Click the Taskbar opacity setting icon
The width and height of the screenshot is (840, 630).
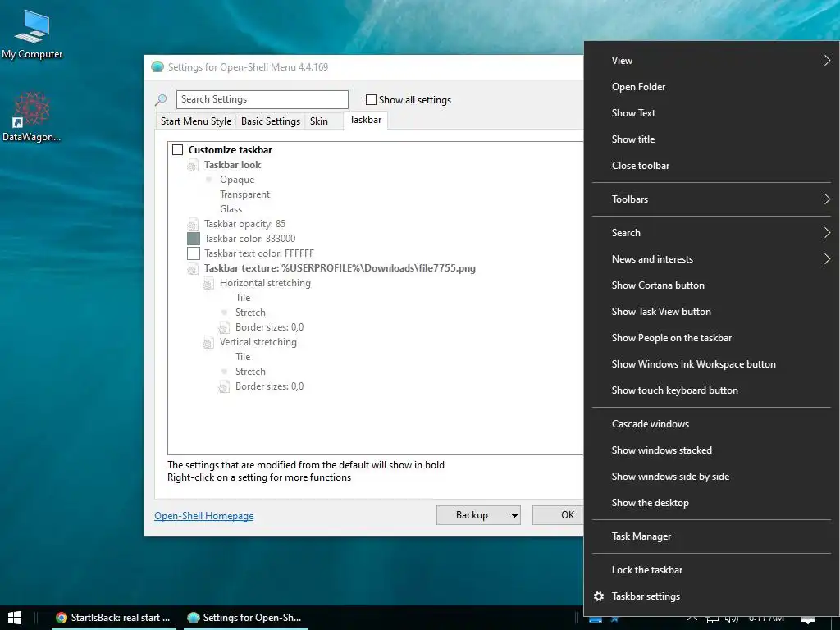pos(193,225)
